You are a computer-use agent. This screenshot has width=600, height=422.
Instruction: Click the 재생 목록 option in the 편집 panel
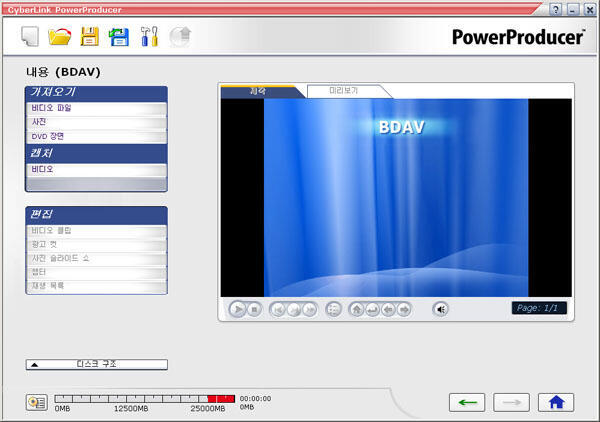[x=96, y=286]
